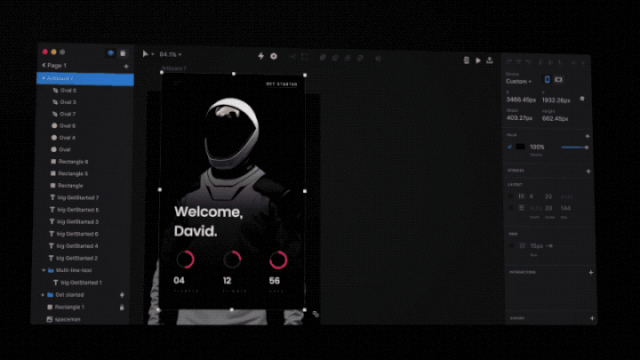
Task: Open the black fill color swatch
Action: click(520, 147)
